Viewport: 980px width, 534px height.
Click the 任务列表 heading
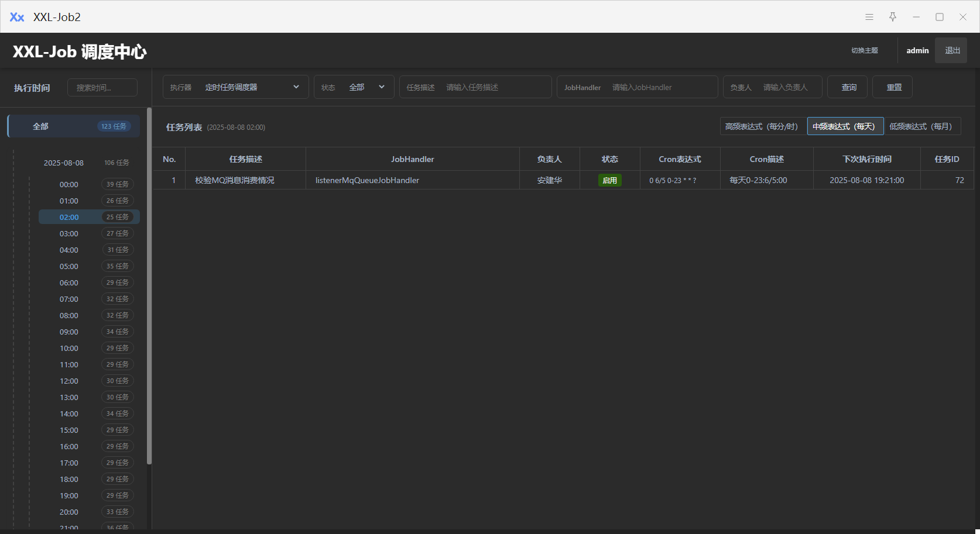pyautogui.click(x=184, y=127)
